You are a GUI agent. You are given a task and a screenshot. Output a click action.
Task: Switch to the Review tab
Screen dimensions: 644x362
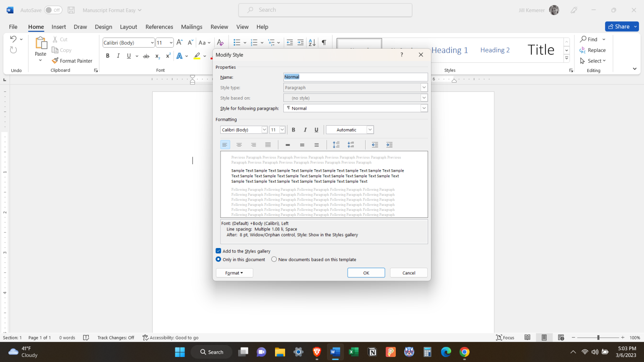pyautogui.click(x=219, y=27)
